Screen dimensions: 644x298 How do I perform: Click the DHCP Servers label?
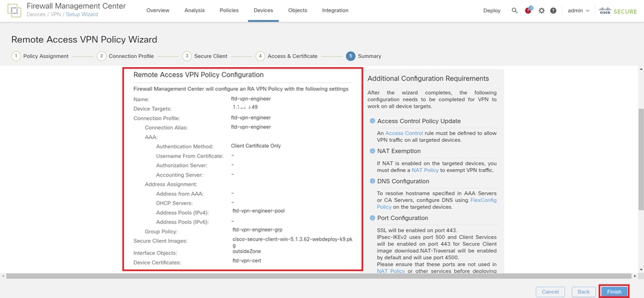pos(174,203)
